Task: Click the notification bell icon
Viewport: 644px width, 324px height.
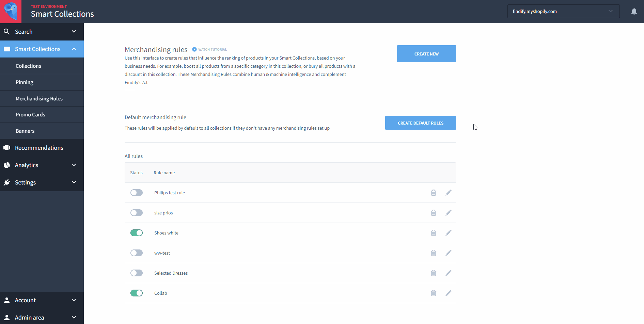Action: point(634,12)
